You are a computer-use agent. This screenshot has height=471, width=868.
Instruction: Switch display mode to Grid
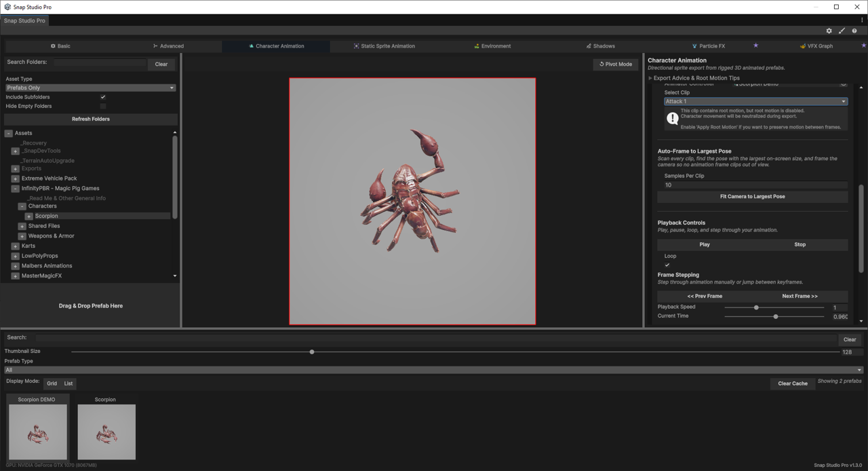coord(52,383)
